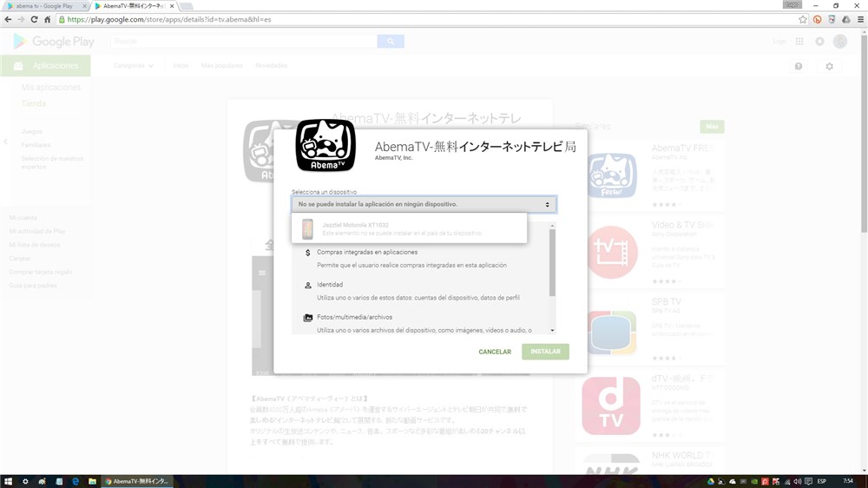Click the Google Play logo
868x488 pixels.
pos(54,42)
